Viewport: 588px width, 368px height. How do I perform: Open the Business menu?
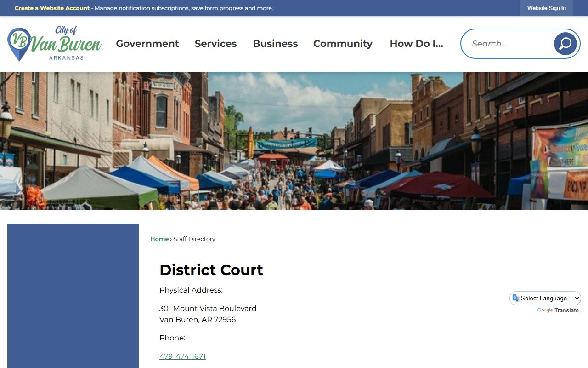(275, 44)
